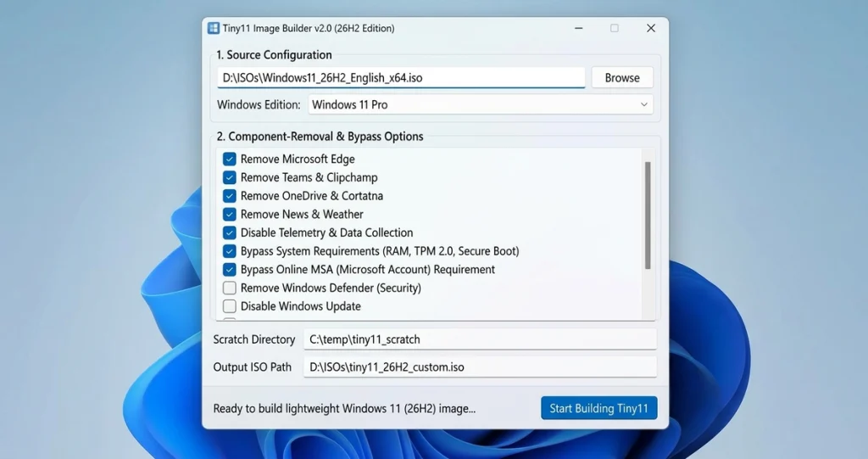This screenshot has height=459, width=868.
Task: Click the source ISO path field
Action: click(x=401, y=77)
